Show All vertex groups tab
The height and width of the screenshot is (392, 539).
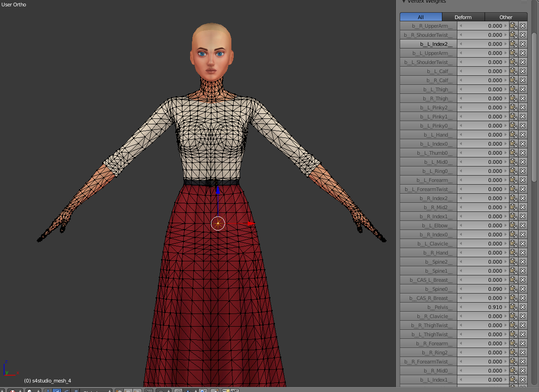[421, 17]
